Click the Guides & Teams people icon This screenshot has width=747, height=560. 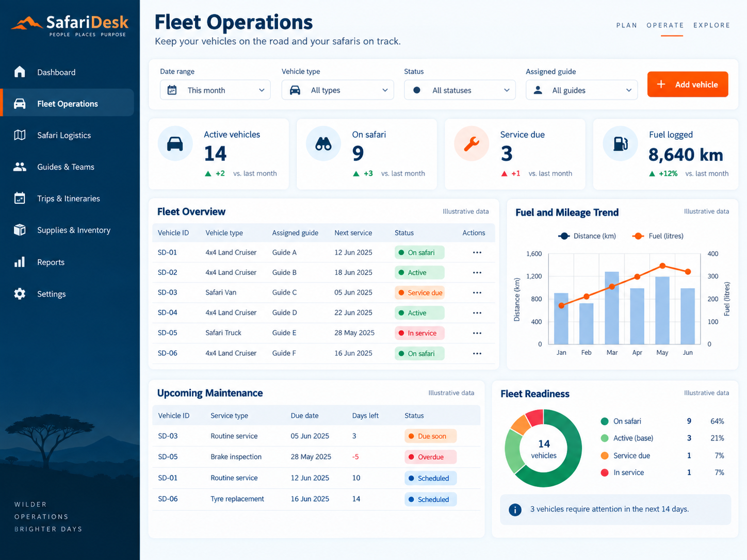[20, 167]
